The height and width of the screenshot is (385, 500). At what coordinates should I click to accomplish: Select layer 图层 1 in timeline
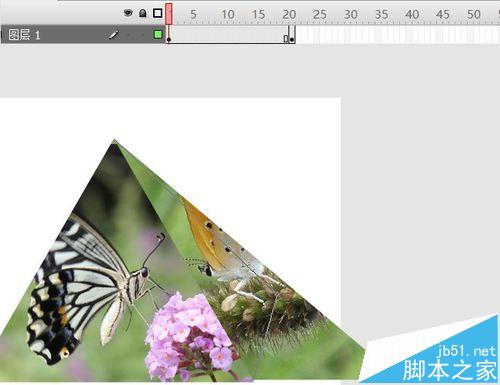(x=83, y=34)
